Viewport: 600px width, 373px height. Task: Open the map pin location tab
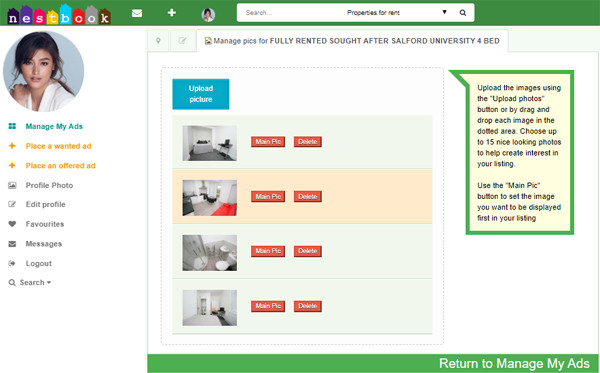tap(158, 41)
